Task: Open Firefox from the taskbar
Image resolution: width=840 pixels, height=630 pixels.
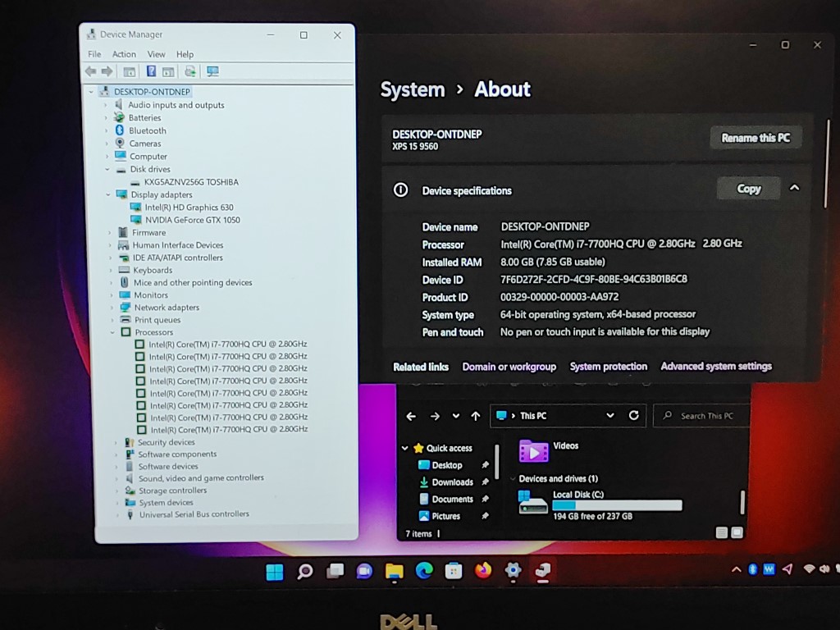Action: [x=482, y=571]
